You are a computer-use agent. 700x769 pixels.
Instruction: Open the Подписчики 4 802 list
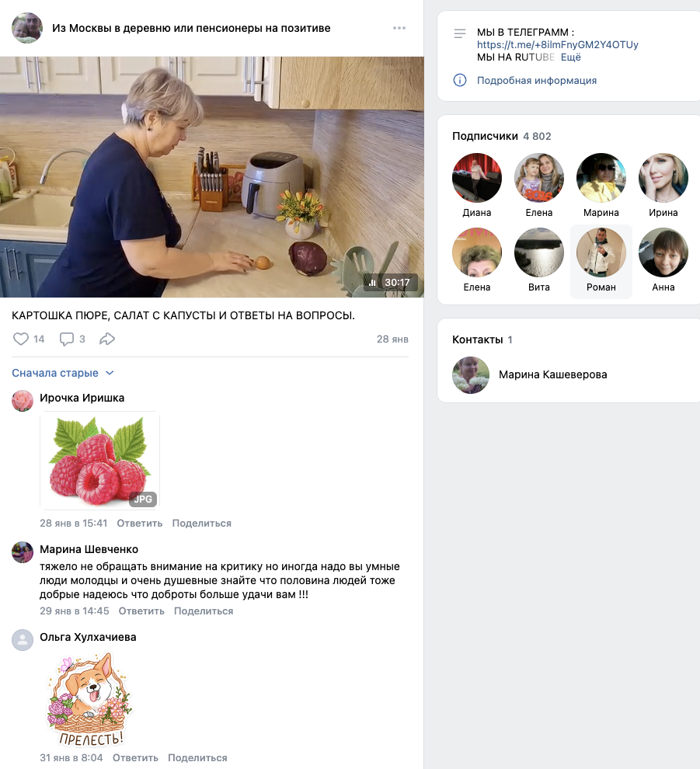click(501, 136)
